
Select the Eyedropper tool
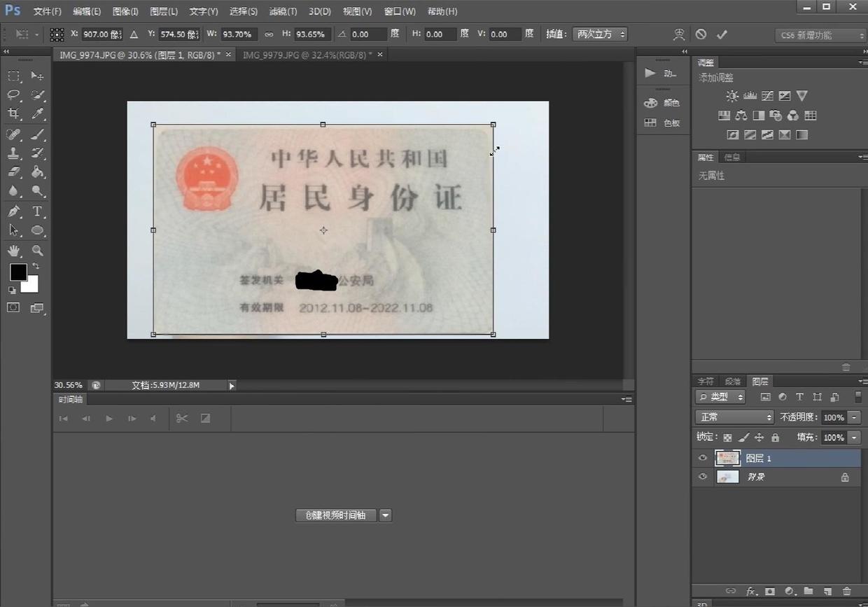(37, 113)
